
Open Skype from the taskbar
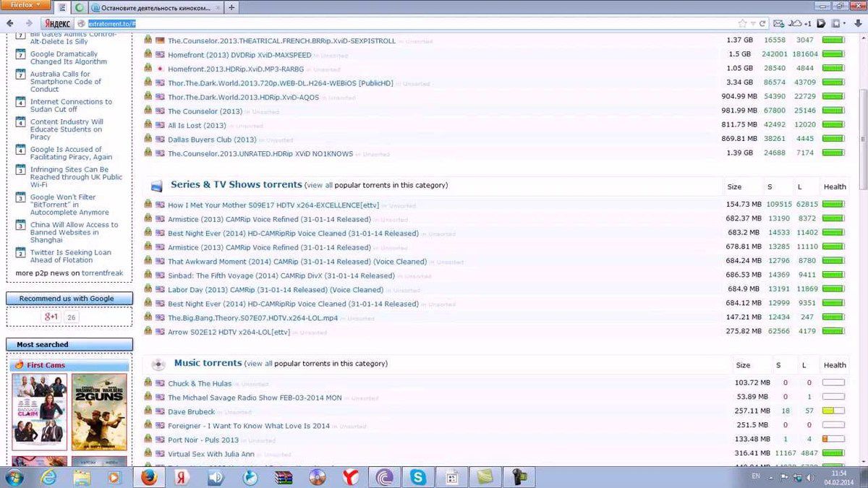click(418, 477)
